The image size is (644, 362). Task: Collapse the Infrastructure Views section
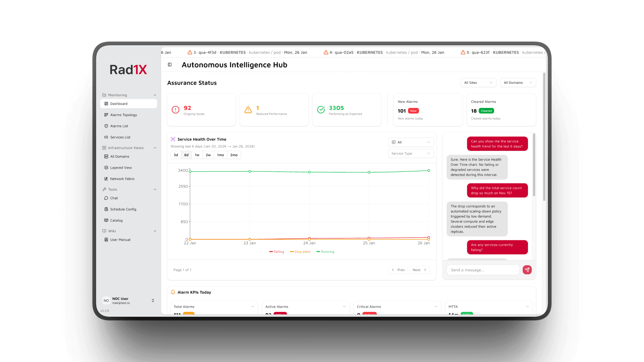tap(155, 147)
